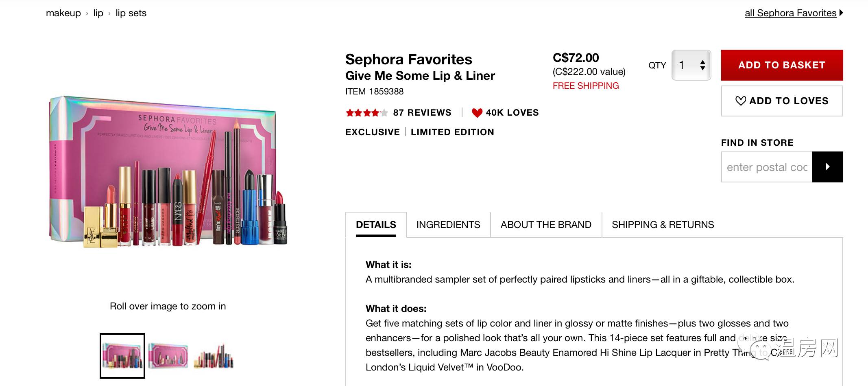View the third thumbnail of lip products

point(214,356)
